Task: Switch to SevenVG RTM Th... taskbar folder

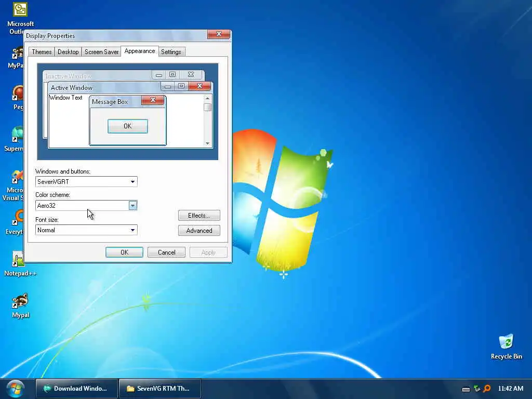Action: coord(160,389)
